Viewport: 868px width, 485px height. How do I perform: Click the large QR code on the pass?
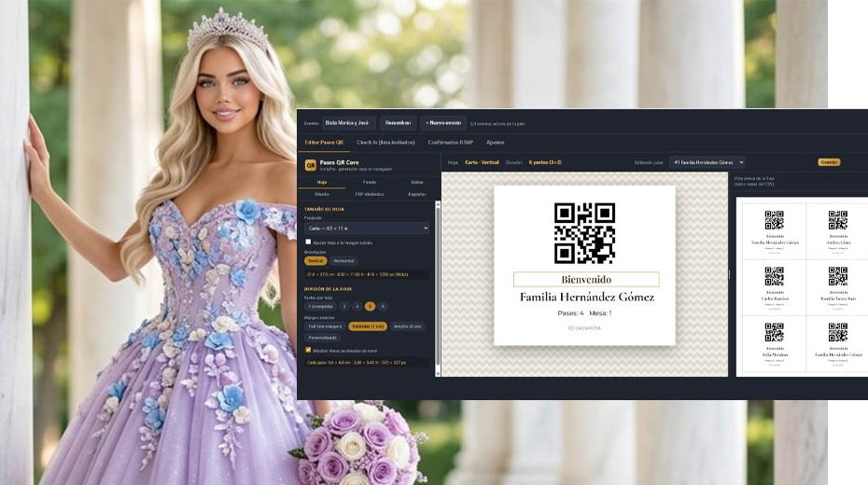(x=584, y=233)
